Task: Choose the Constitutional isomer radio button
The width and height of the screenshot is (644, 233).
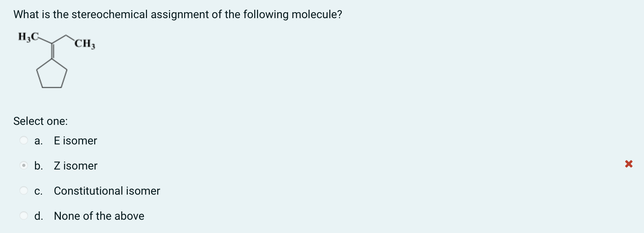Action: pyautogui.click(x=23, y=191)
